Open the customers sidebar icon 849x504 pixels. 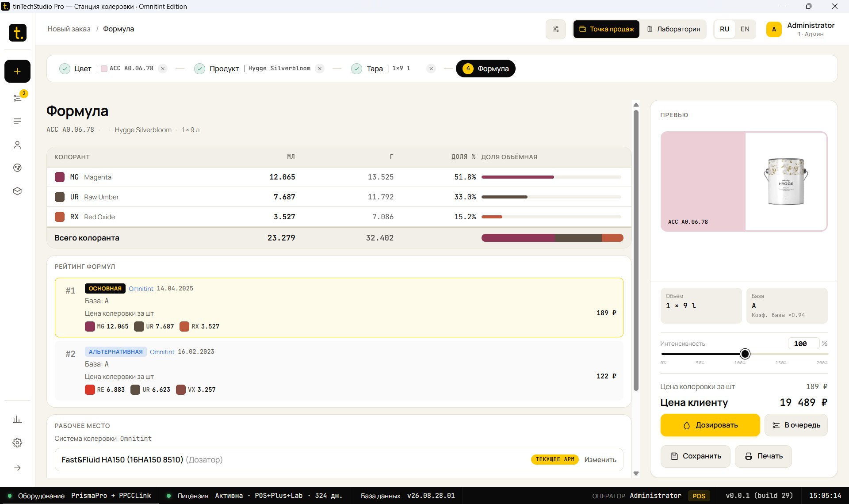point(17,145)
